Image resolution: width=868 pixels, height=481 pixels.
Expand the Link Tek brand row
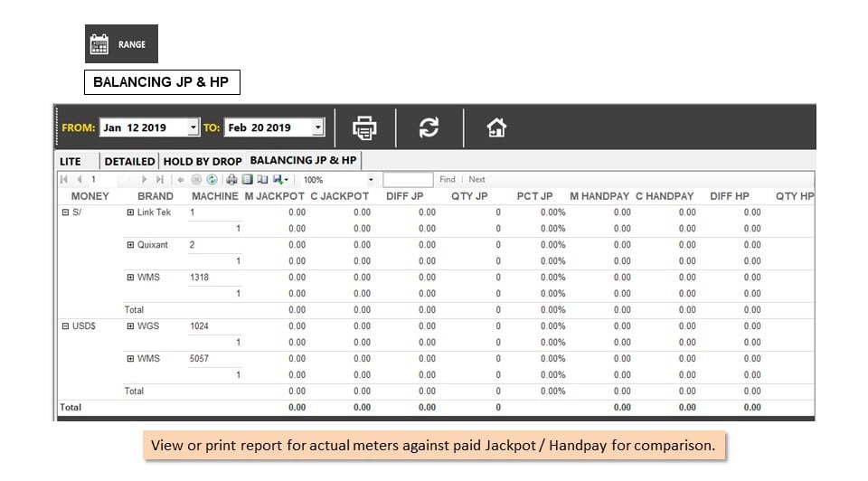(x=130, y=212)
